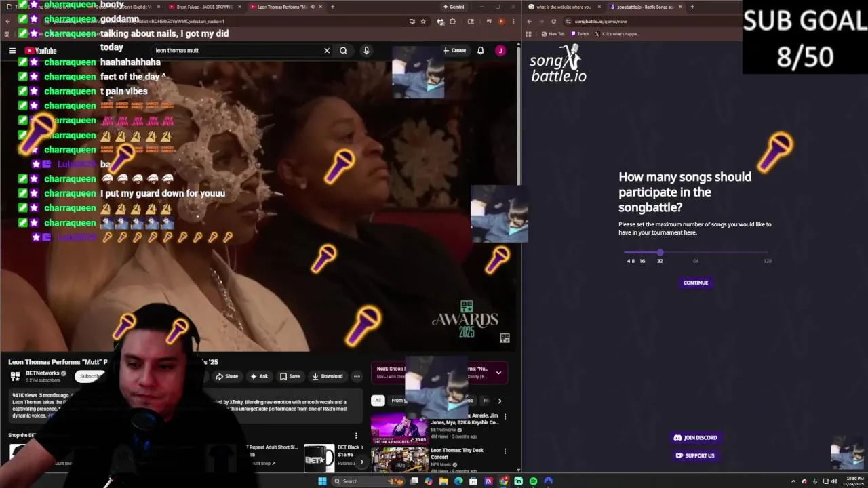Go back in the left browser window

(x=7, y=22)
